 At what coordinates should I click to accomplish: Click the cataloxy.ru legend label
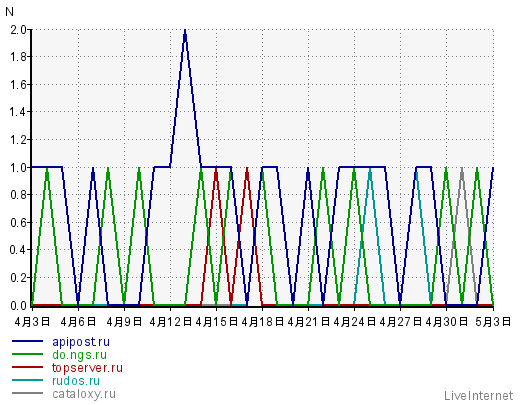click(84, 394)
